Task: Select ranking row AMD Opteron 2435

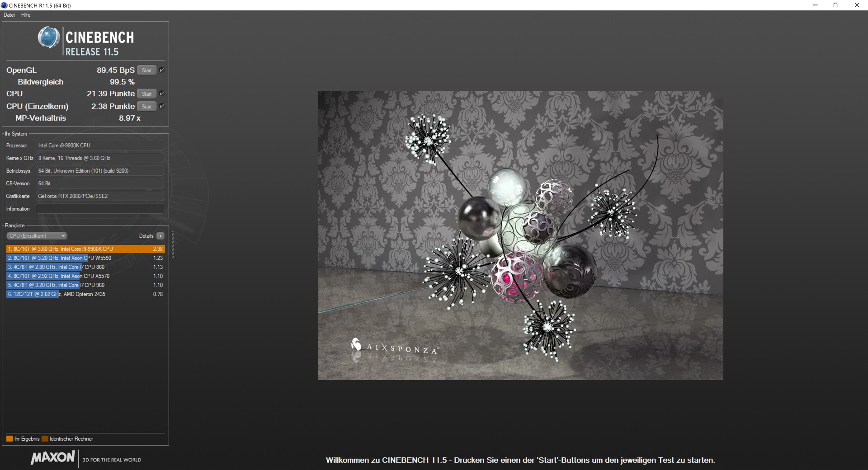Action: click(x=85, y=294)
